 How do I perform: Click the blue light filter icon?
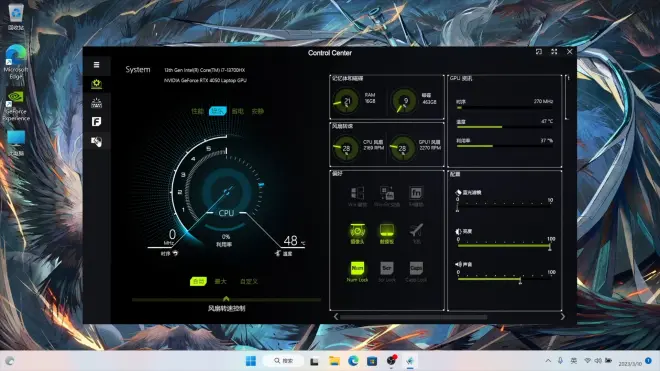tap(458, 192)
